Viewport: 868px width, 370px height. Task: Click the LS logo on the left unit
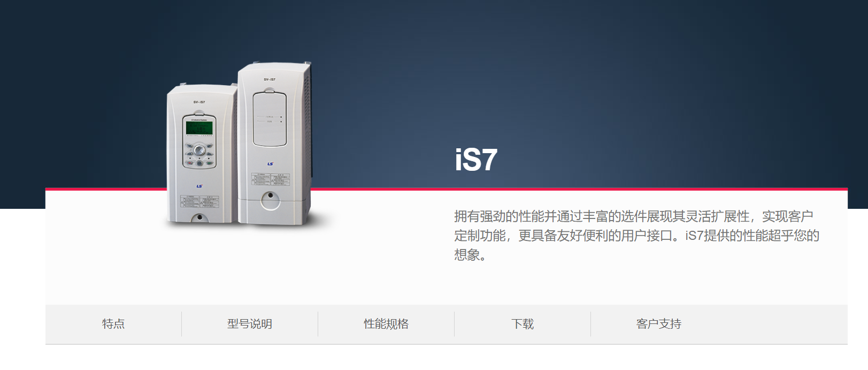(x=199, y=186)
